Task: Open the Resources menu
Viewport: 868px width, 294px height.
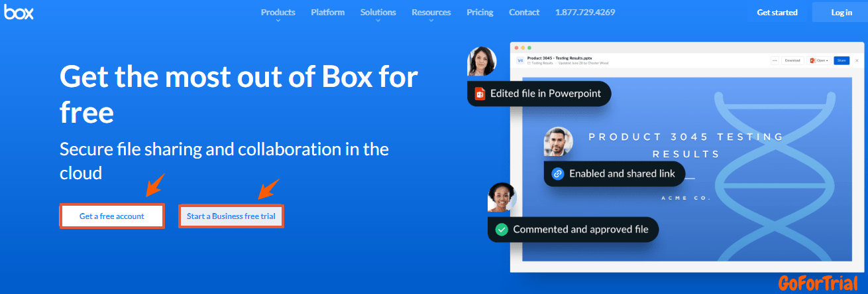Action: point(431,12)
